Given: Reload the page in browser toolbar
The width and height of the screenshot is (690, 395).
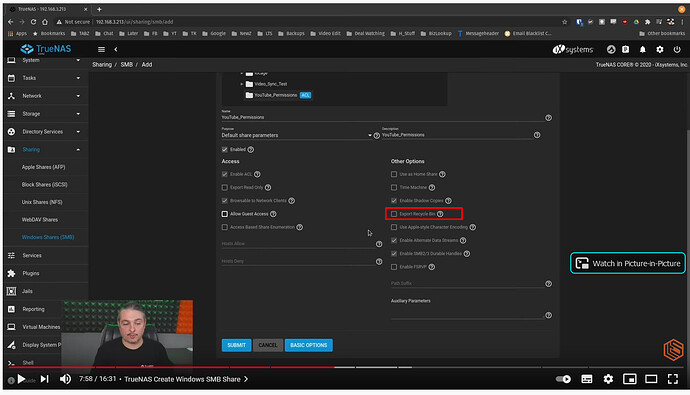Looking at the screenshot, I should tap(33, 22).
